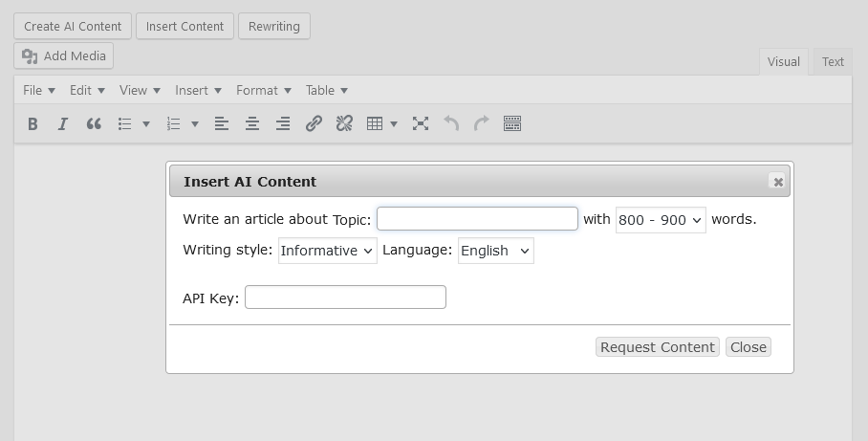This screenshot has height=441, width=868.
Task: Toggle bold formatting
Action: click(x=33, y=123)
